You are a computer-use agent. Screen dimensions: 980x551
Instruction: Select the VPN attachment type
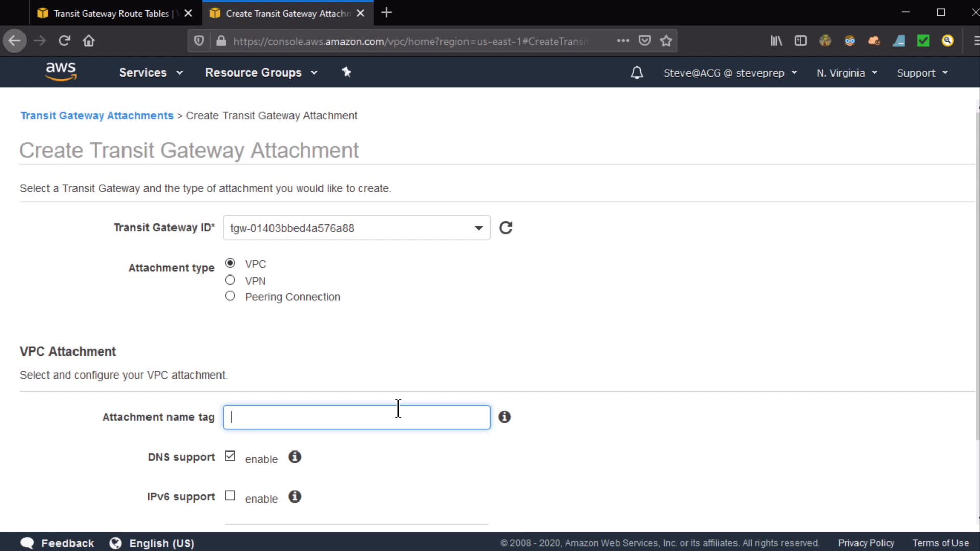[230, 280]
